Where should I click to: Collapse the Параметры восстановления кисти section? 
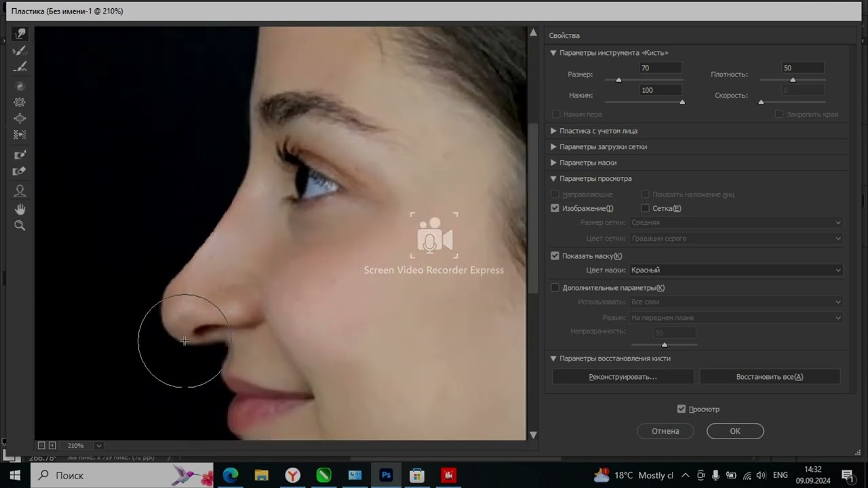click(553, 359)
